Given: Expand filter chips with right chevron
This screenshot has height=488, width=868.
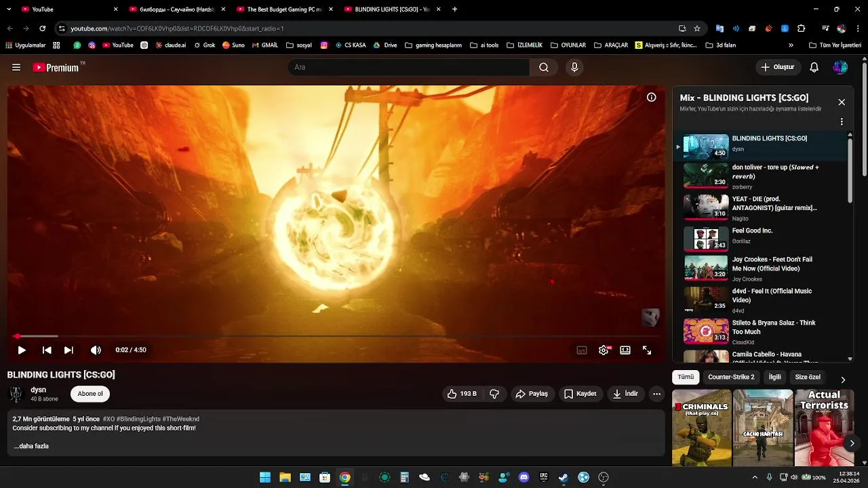Looking at the screenshot, I should tap(843, 380).
